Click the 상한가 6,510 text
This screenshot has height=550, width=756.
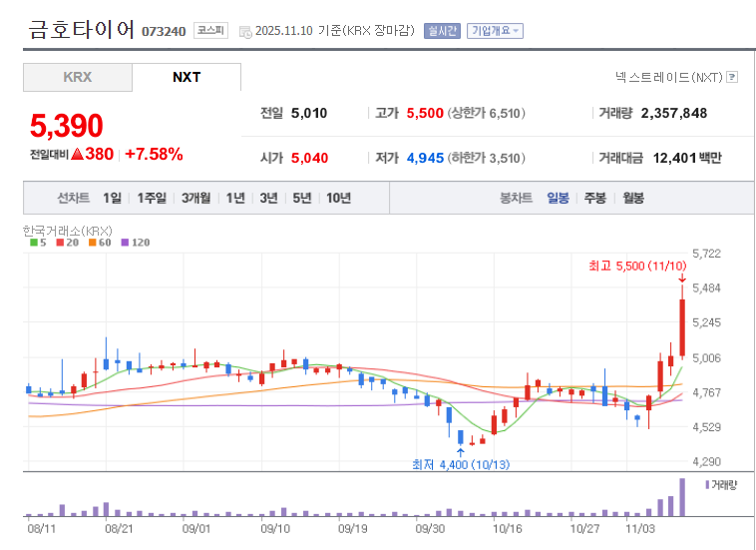click(487, 114)
